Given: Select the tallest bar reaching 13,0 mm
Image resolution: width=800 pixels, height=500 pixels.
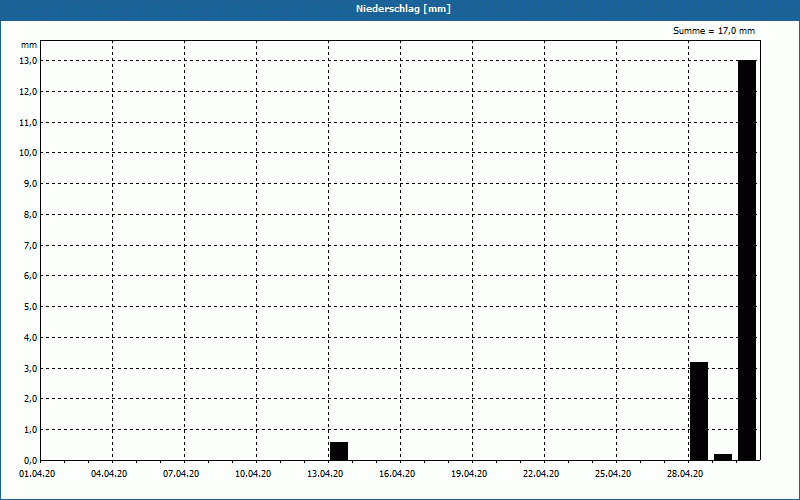Looking at the screenshot, I should click(747, 260).
